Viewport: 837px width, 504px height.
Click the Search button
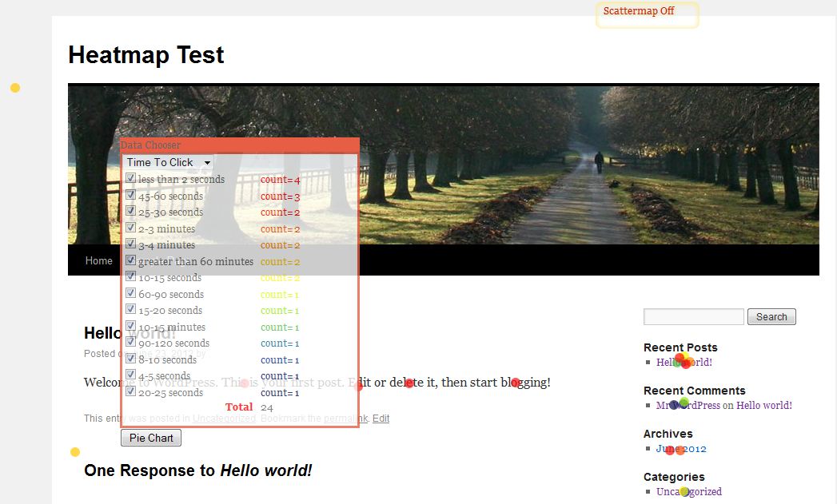pos(771,317)
